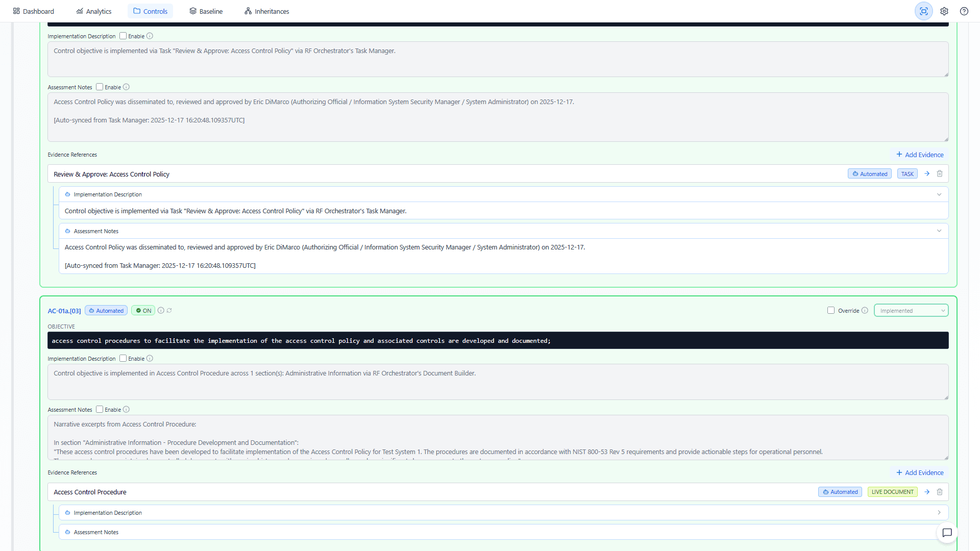Open help with the question mark icon

point(964,11)
